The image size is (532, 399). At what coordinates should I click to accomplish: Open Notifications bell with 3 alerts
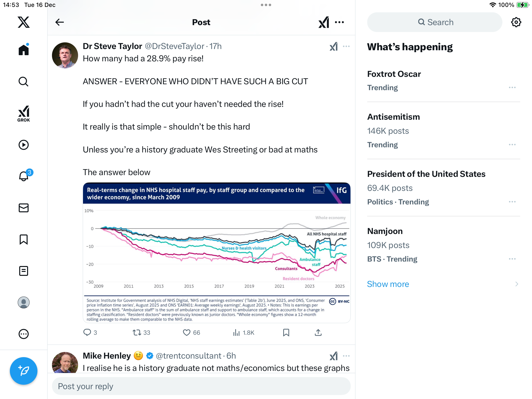tap(24, 176)
